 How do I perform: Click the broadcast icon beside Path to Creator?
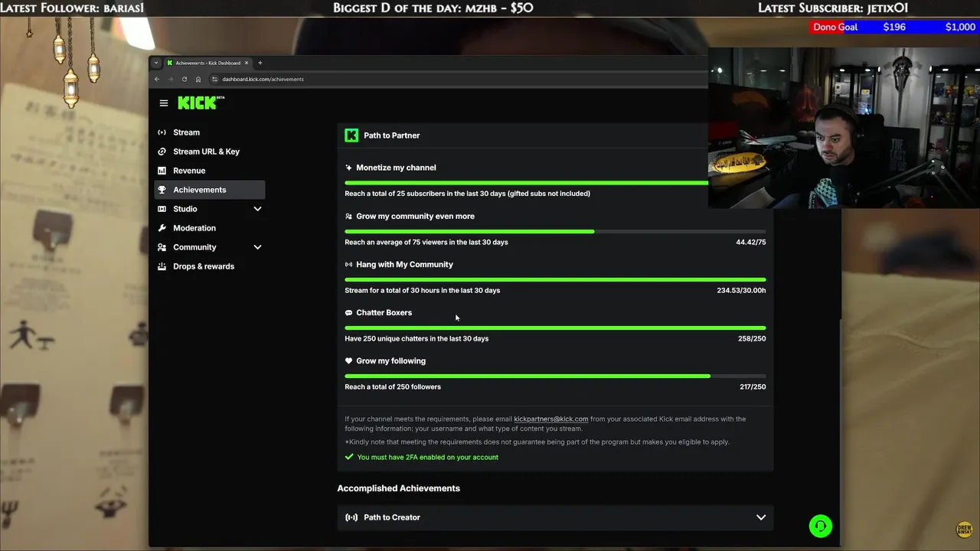pos(351,517)
